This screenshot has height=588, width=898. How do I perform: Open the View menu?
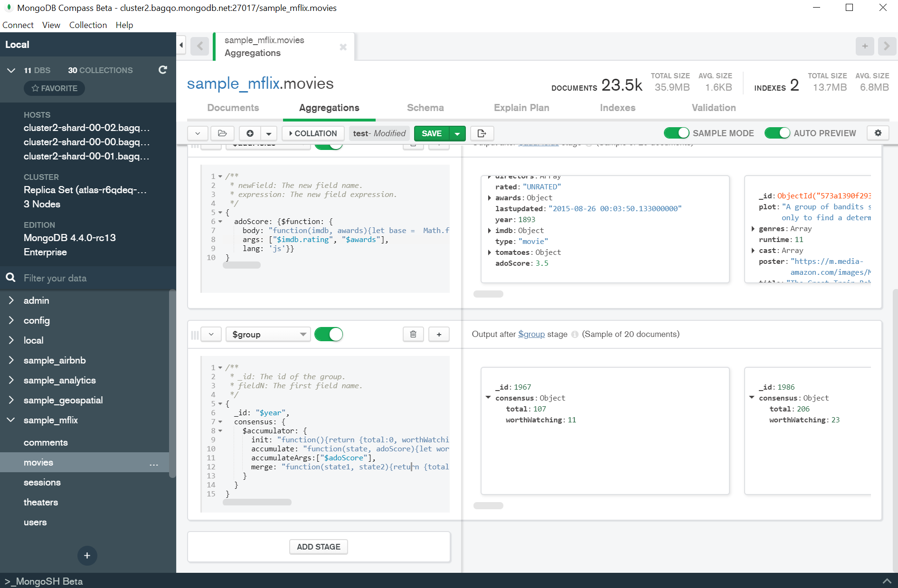(x=51, y=25)
